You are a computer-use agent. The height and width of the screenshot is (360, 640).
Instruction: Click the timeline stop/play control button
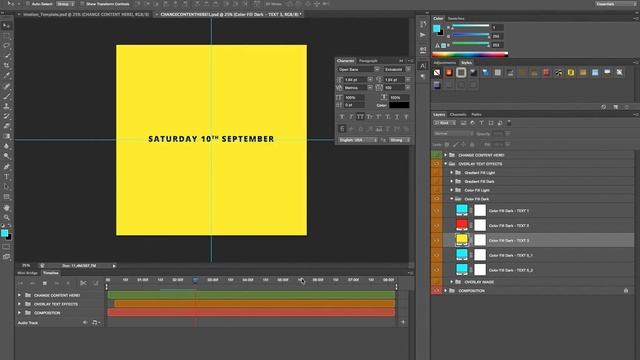tap(44, 283)
